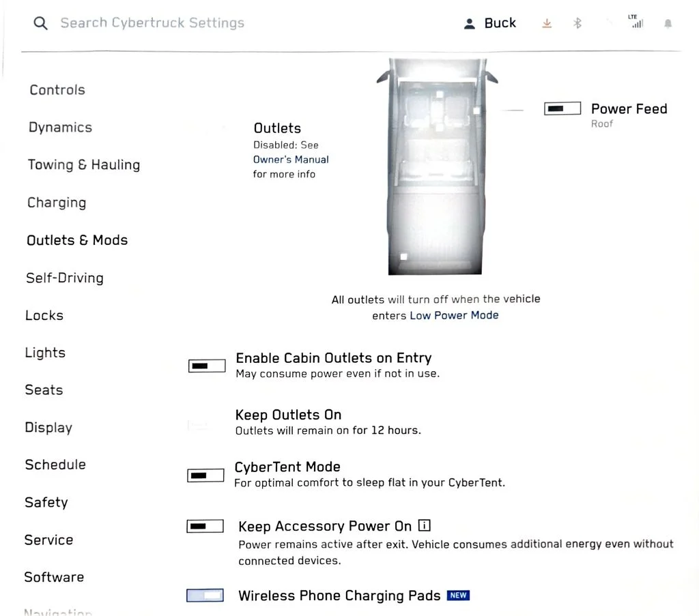Open Self-Driving settings

(x=65, y=278)
